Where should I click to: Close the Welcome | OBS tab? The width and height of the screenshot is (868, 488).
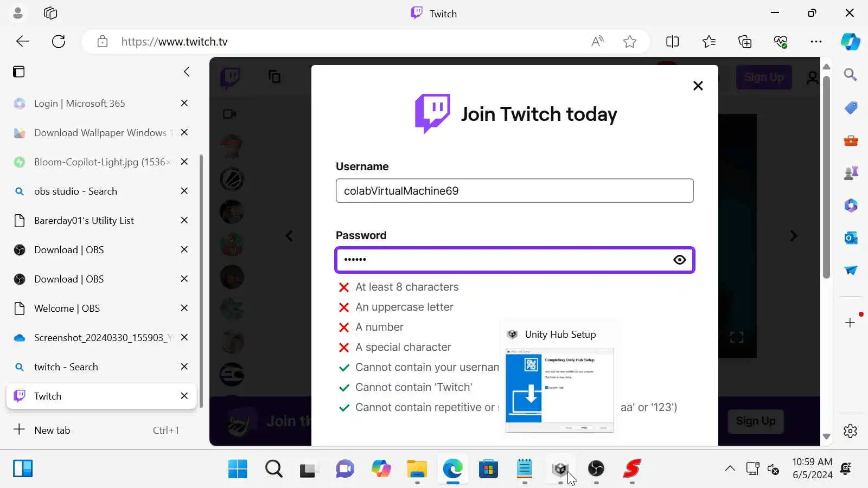[x=184, y=308]
